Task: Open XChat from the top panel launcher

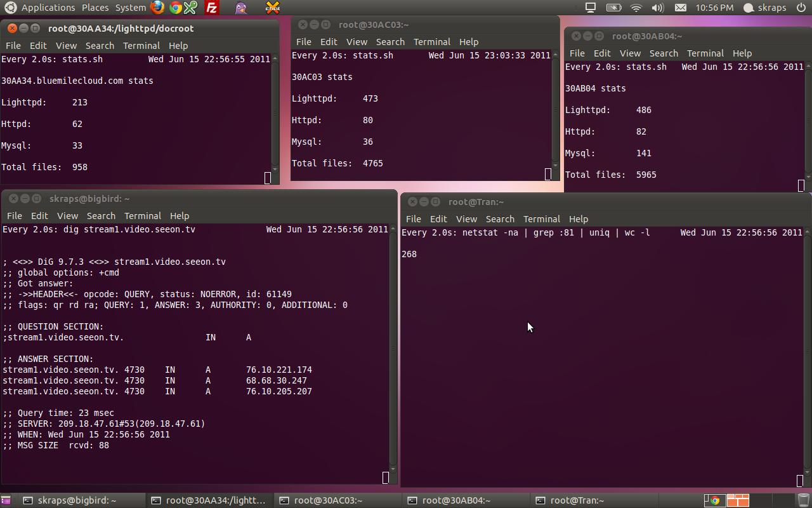Action: tap(273, 8)
